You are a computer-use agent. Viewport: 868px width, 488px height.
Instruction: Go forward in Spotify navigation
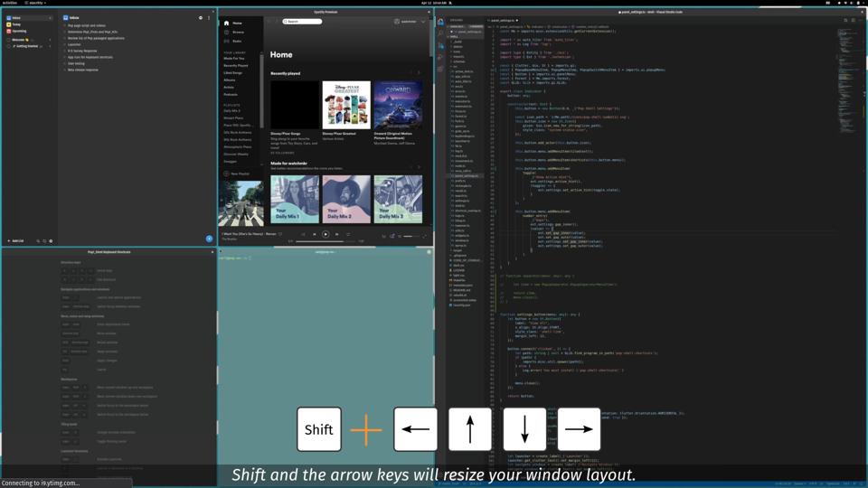(x=277, y=22)
